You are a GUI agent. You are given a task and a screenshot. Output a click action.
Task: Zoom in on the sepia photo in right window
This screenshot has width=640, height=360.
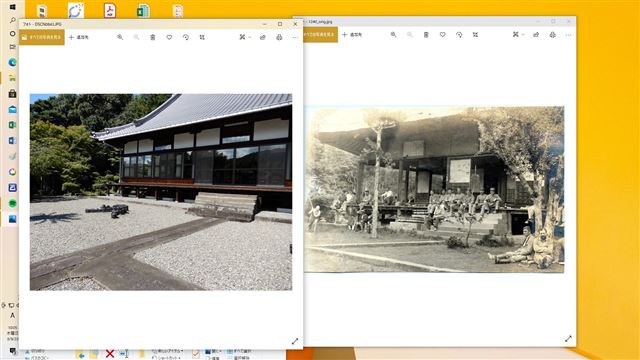click(393, 35)
